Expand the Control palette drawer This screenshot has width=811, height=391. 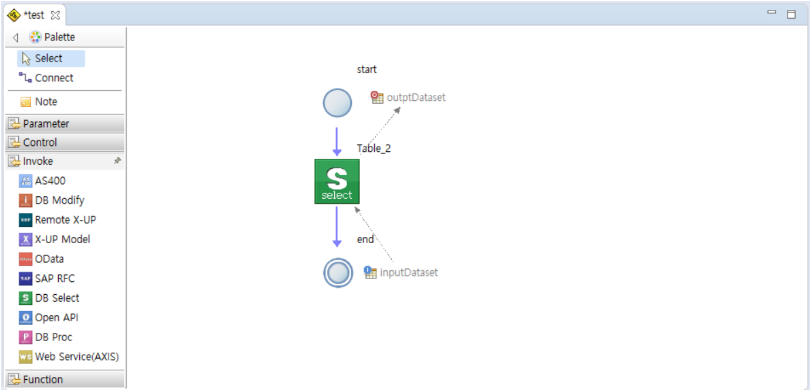[65, 142]
